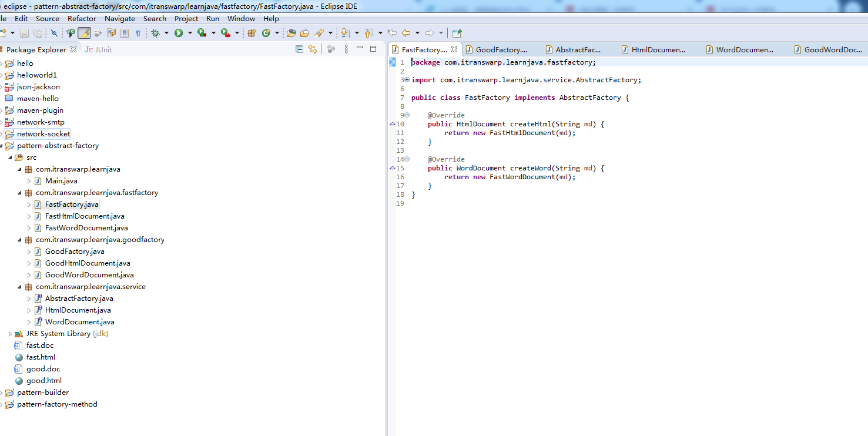Open the back navigation history dropdown

point(417,33)
